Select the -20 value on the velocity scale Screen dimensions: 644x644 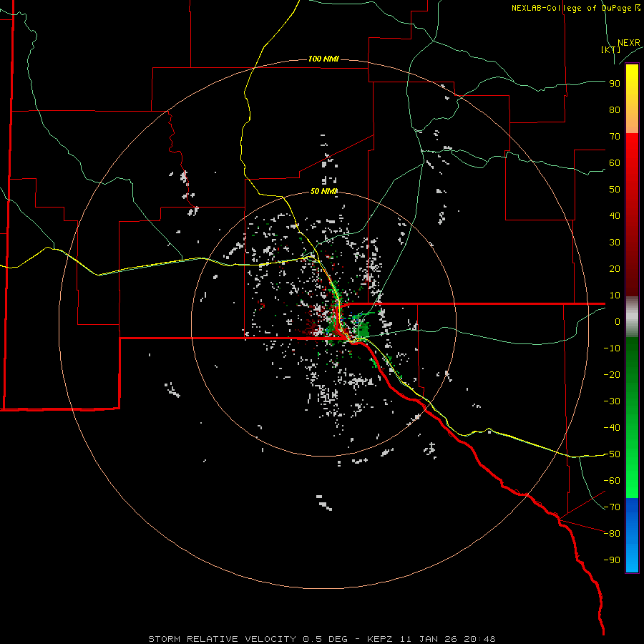[x=612, y=374]
